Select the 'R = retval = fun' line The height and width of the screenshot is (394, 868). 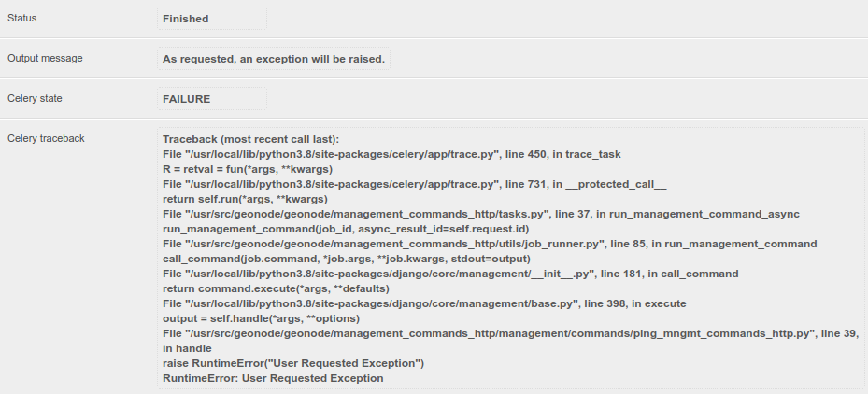click(248, 169)
